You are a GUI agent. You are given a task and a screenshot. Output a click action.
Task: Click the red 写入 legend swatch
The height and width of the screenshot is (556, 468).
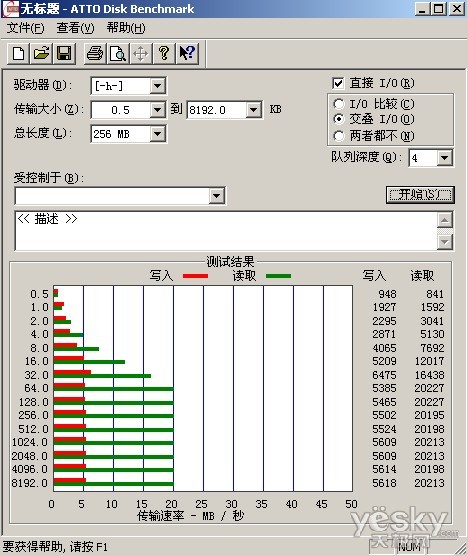tap(195, 276)
